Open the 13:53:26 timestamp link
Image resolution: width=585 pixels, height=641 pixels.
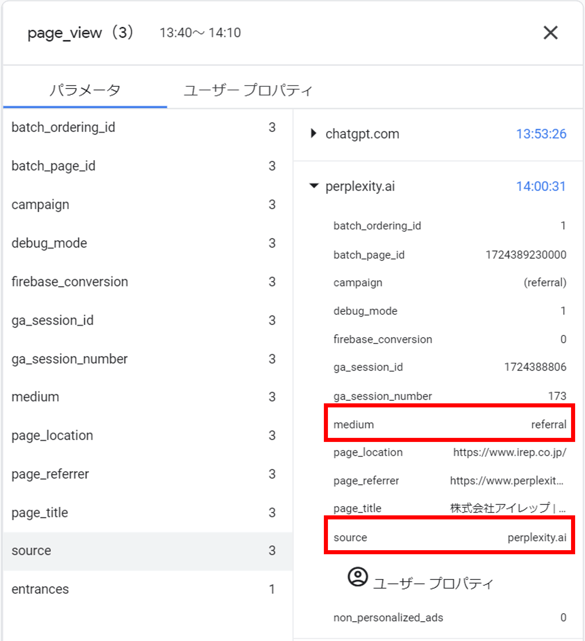pos(541,134)
